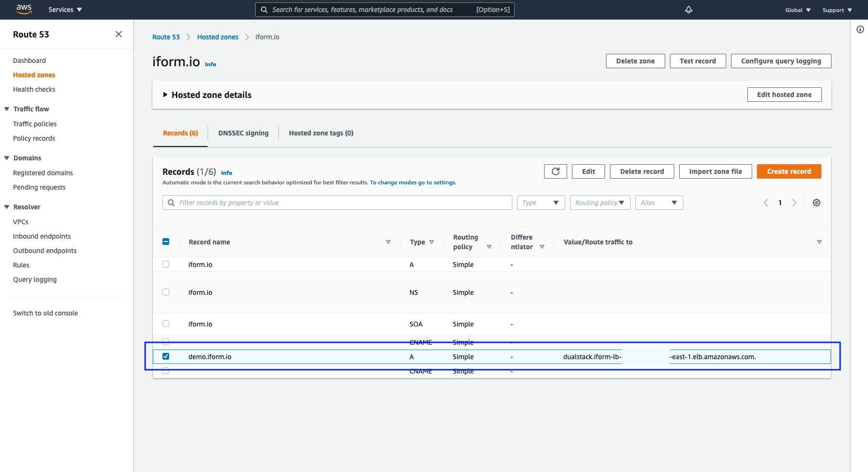Switch to the DNSSEC signing tab
The width and height of the screenshot is (868, 472).
(x=243, y=133)
